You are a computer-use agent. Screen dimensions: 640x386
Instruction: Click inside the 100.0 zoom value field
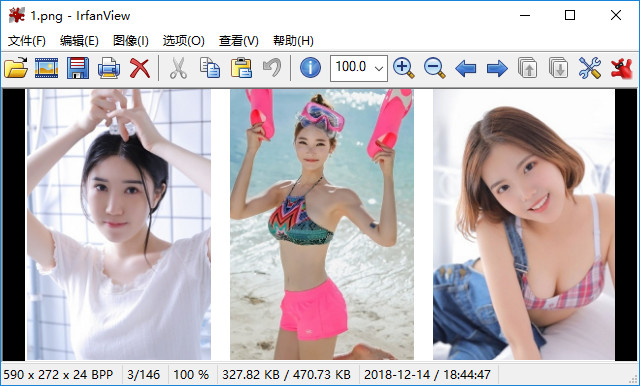pos(351,67)
